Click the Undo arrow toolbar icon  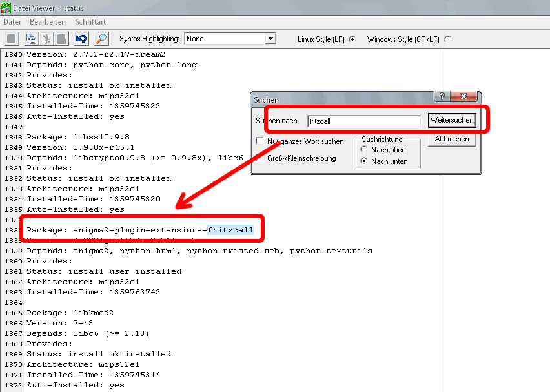[81, 39]
